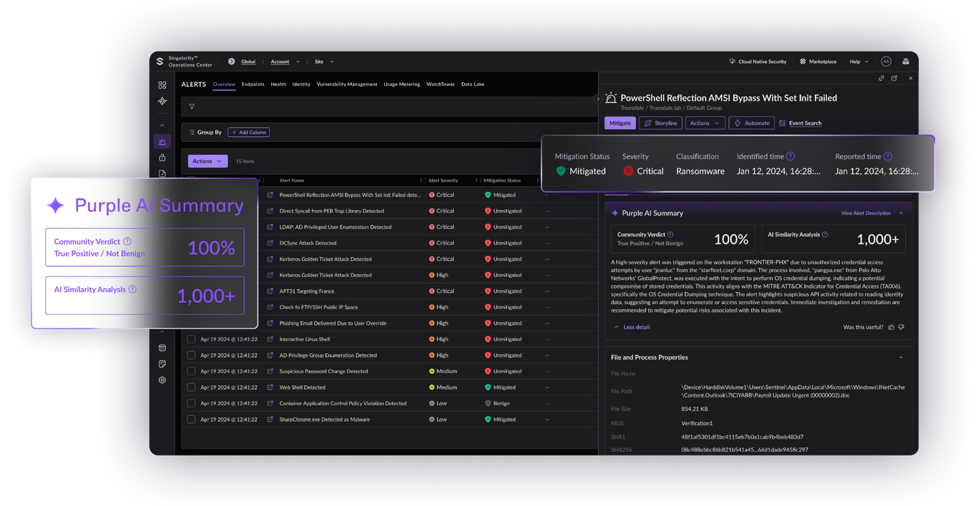The height and width of the screenshot is (506, 980).
Task: Select the Web Shell Detected row checkbox
Action: pyautogui.click(x=191, y=387)
